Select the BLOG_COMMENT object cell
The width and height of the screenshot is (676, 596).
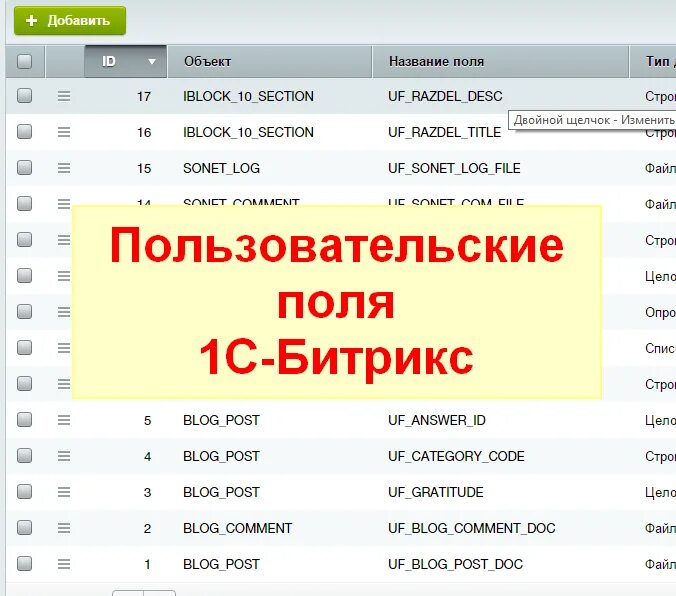click(238, 528)
